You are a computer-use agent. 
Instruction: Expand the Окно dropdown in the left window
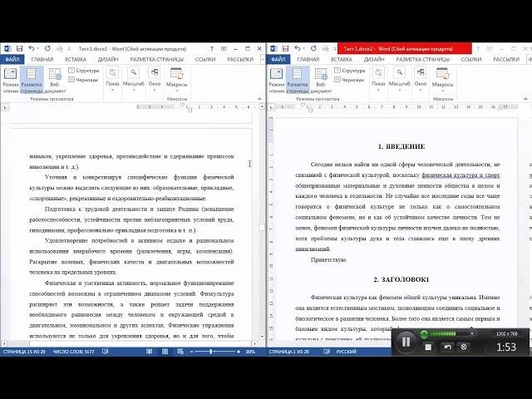pos(155,80)
